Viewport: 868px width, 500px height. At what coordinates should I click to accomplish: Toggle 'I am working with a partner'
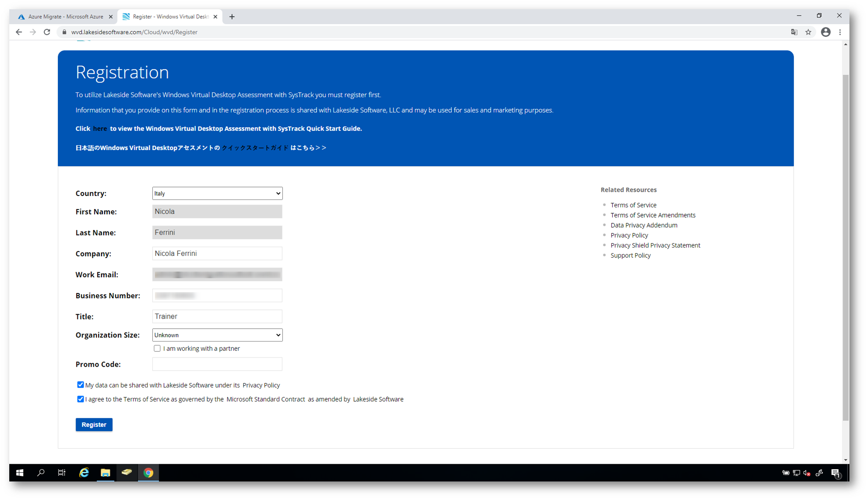157,349
